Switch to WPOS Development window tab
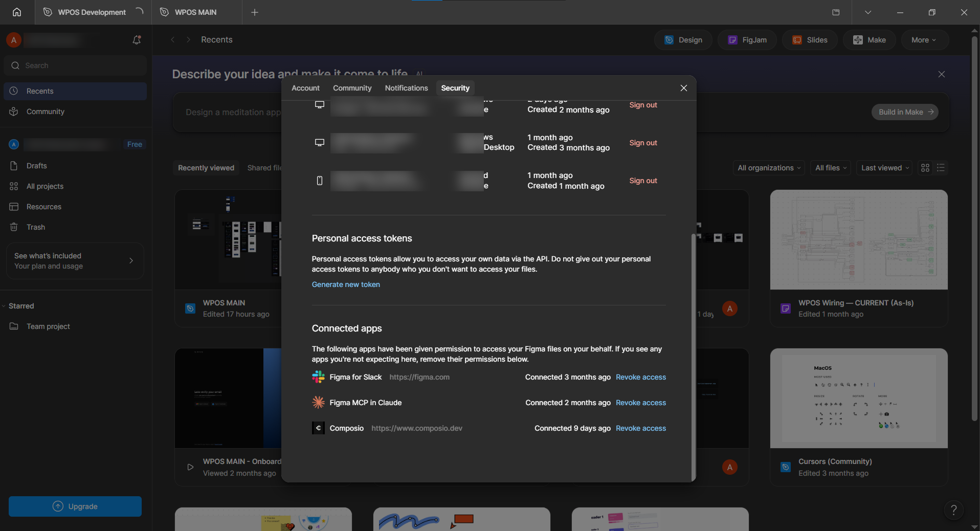The width and height of the screenshot is (980, 531). [92, 12]
